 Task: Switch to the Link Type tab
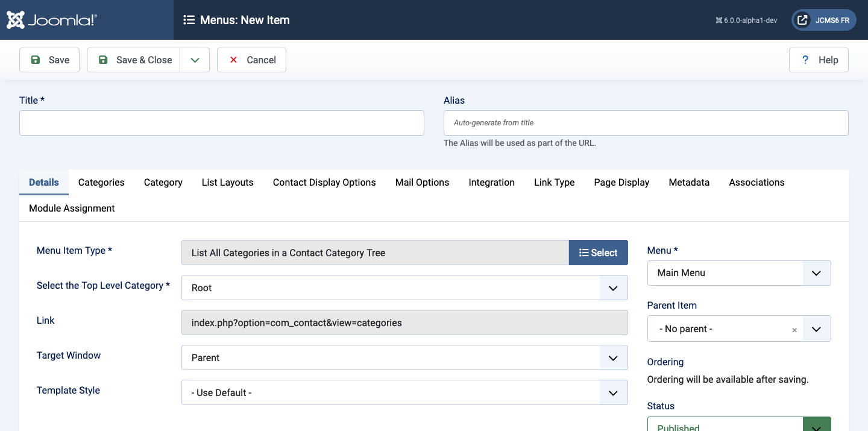(x=555, y=182)
